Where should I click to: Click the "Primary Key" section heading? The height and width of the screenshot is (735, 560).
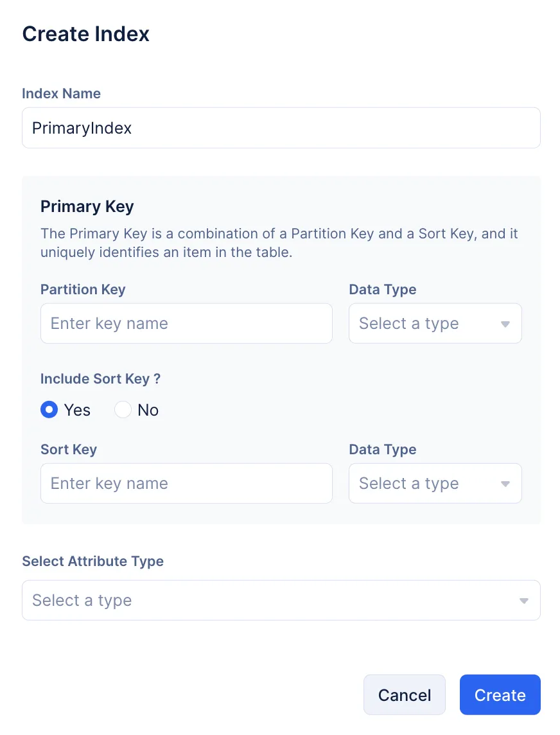click(x=87, y=207)
